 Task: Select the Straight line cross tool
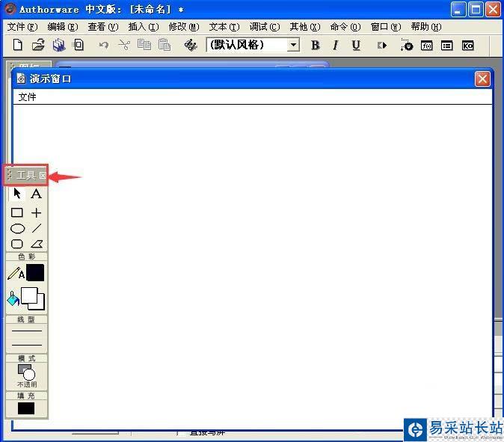click(37, 213)
